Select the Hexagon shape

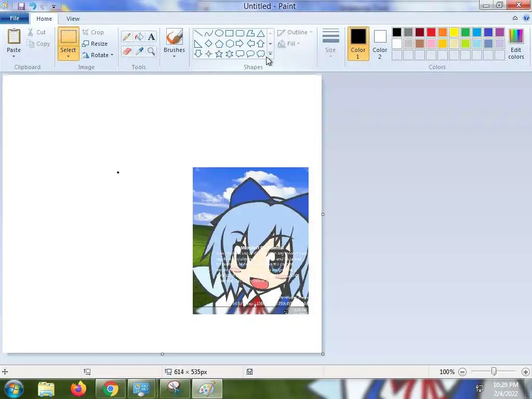point(229,44)
